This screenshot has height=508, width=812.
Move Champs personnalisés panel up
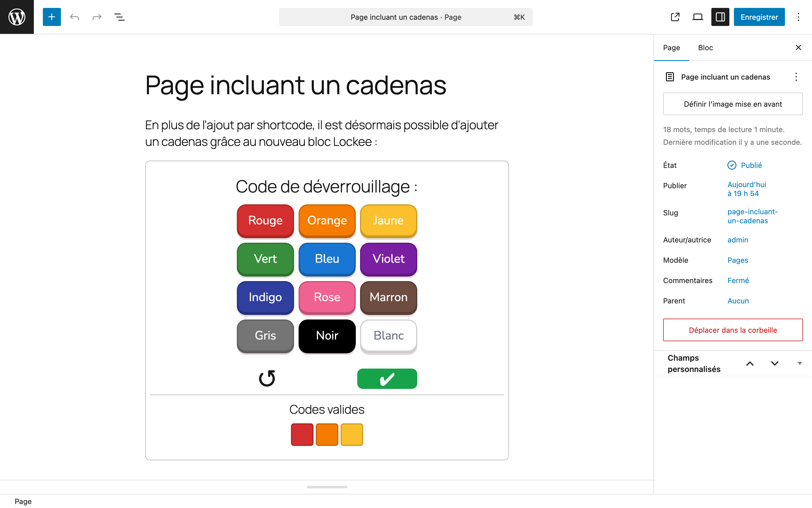(750, 364)
